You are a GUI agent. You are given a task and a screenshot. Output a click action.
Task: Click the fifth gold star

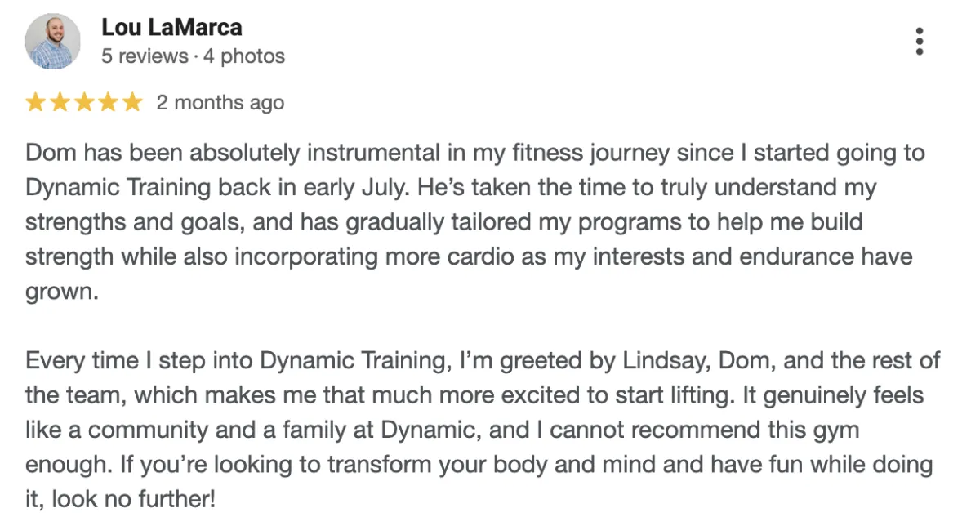[132, 102]
